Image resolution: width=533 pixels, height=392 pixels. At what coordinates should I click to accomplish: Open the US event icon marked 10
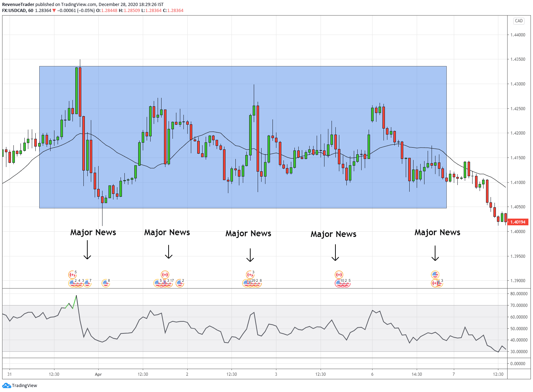point(339,283)
